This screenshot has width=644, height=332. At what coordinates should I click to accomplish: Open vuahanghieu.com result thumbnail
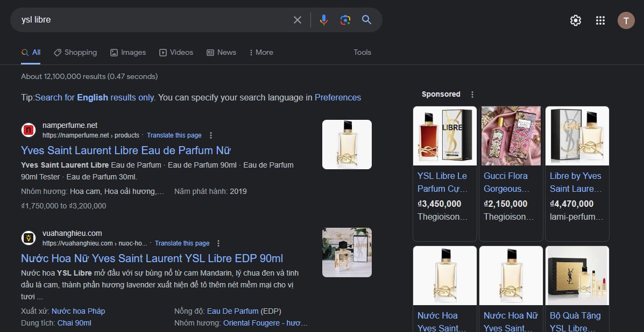pyautogui.click(x=346, y=252)
